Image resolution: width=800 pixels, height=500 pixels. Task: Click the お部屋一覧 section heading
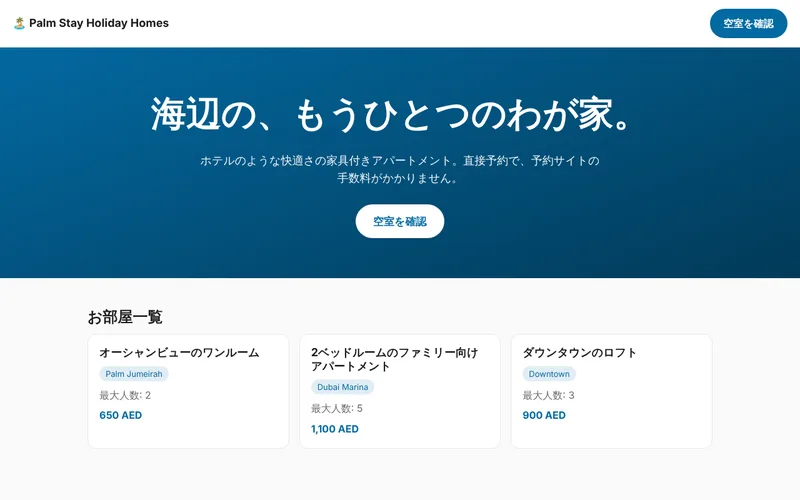125,317
